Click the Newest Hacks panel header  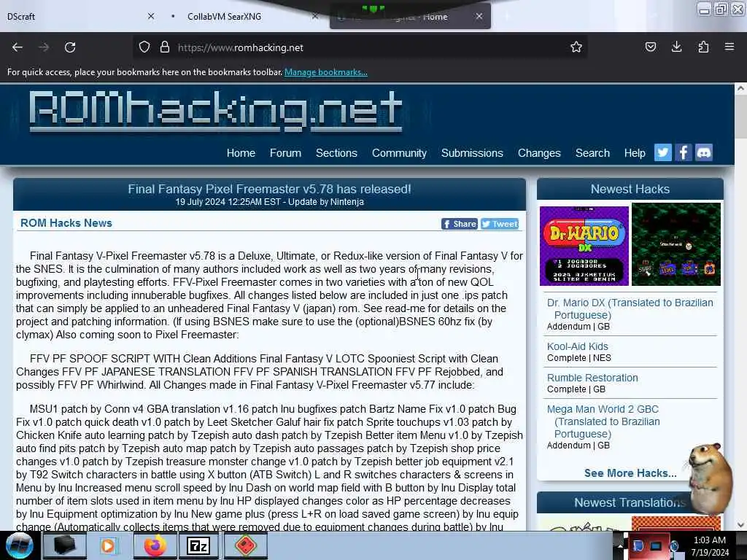pos(630,189)
